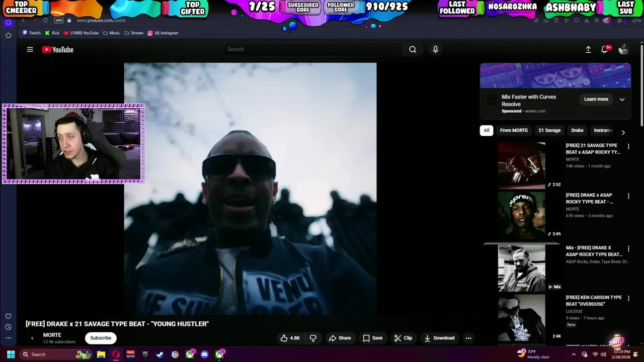Viewport: 644px width, 362px height.
Task: Click the Learn more ad button
Action: click(x=596, y=99)
